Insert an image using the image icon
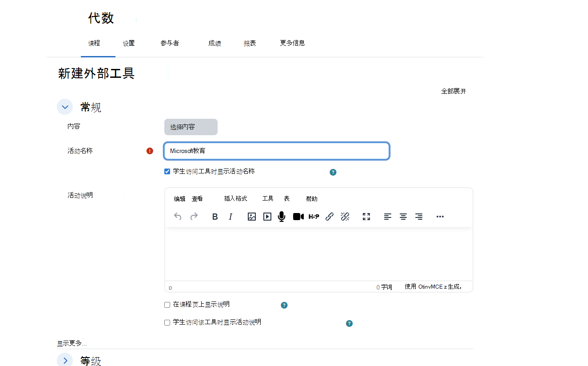Image resolution: width=588 pixels, height=366 pixels. tap(252, 217)
